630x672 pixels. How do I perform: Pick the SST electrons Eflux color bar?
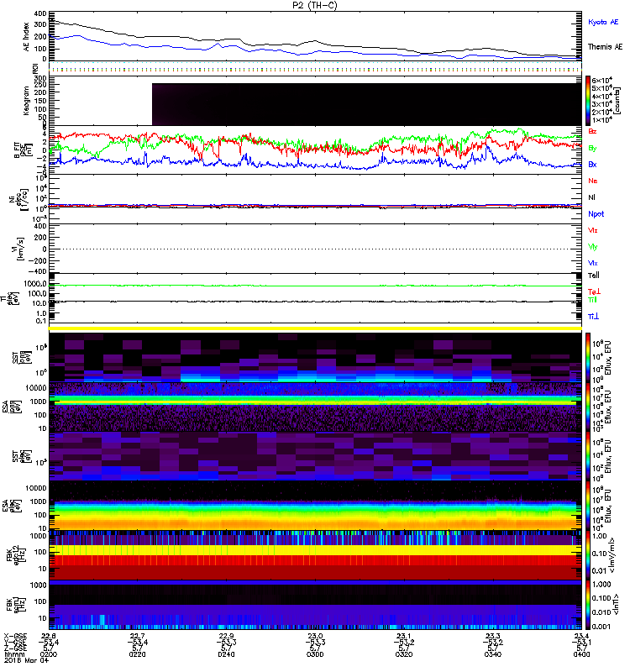click(587, 456)
